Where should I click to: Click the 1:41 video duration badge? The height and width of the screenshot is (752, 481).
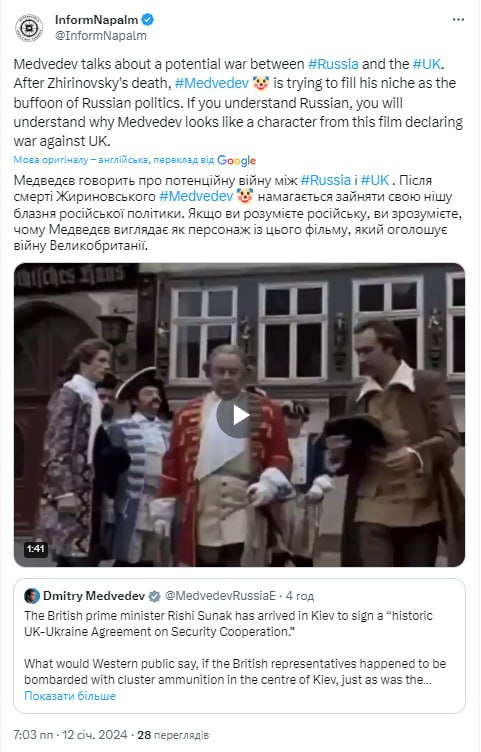[35, 549]
